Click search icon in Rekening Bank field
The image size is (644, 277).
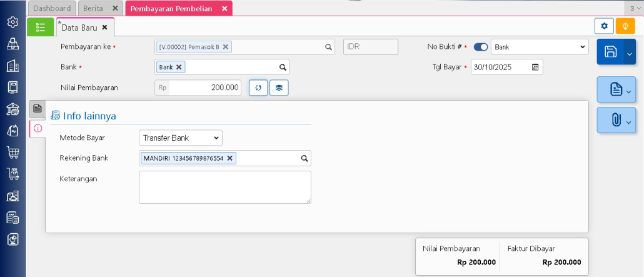(304, 159)
